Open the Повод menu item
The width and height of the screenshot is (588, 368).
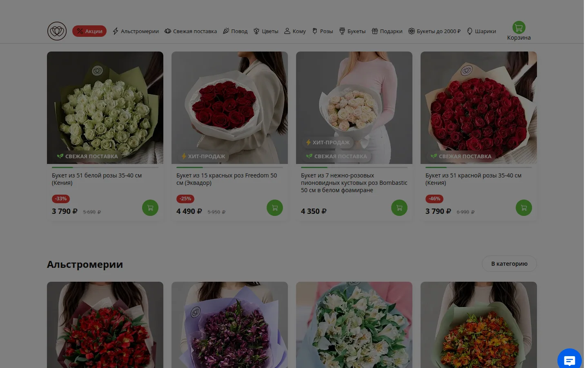tap(235, 31)
